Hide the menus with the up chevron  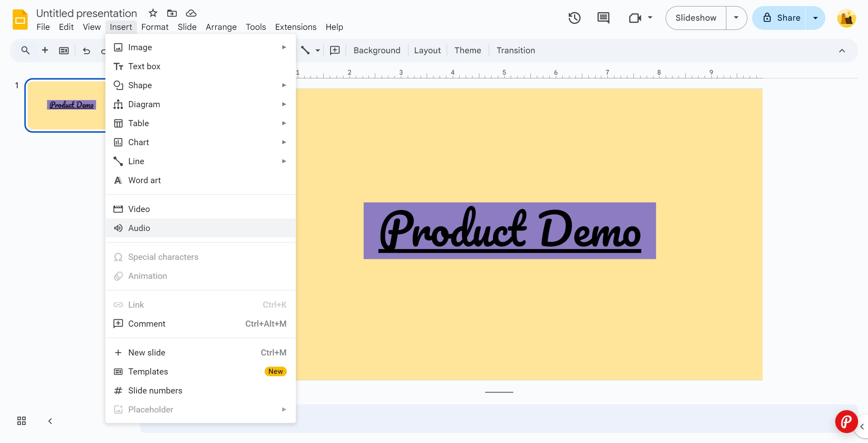tap(842, 51)
